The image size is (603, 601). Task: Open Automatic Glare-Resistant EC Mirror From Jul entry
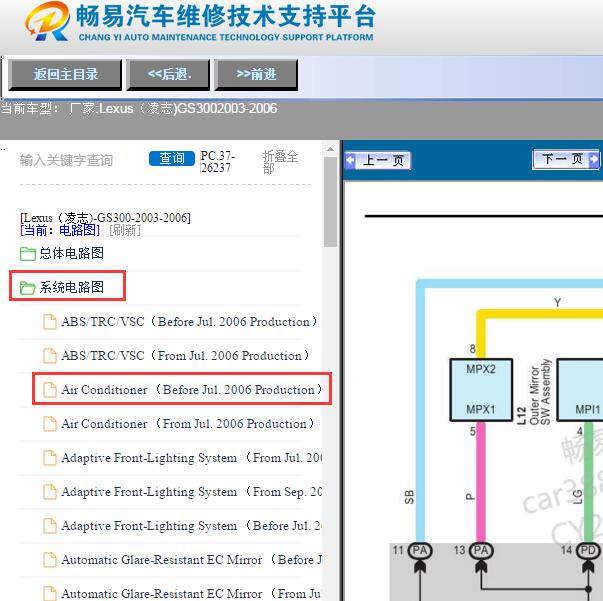pyautogui.click(x=192, y=593)
